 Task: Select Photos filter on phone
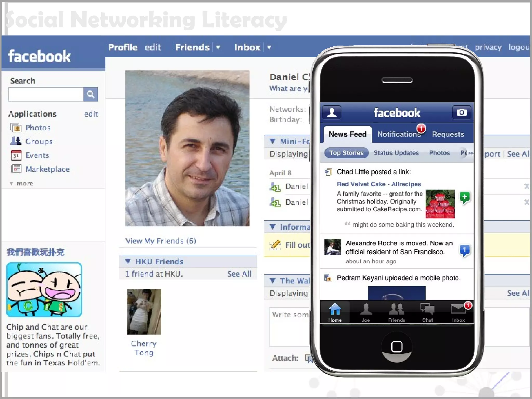(440, 153)
